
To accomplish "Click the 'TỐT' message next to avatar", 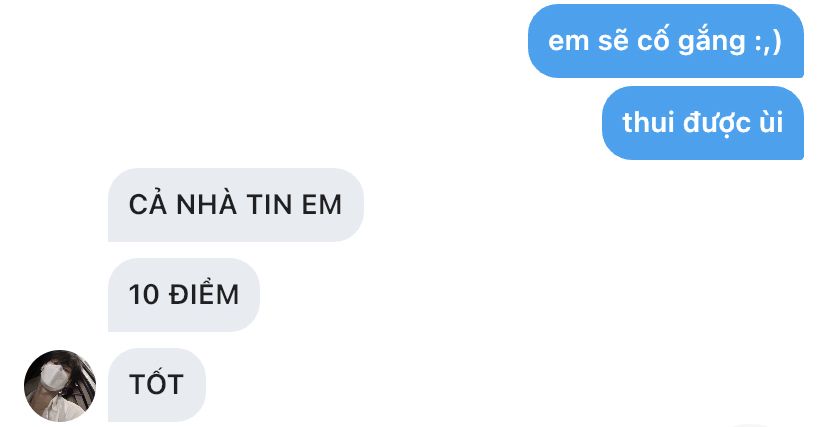I will click(157, 385).
